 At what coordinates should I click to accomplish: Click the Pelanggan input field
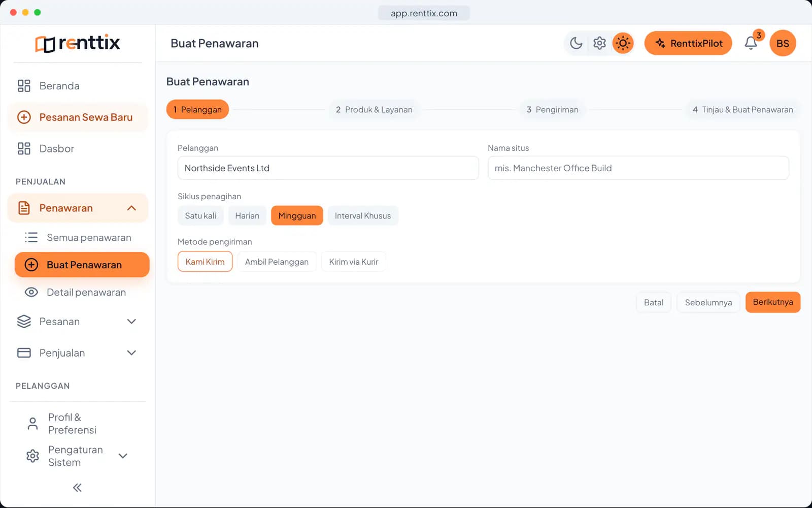[328, 168]
